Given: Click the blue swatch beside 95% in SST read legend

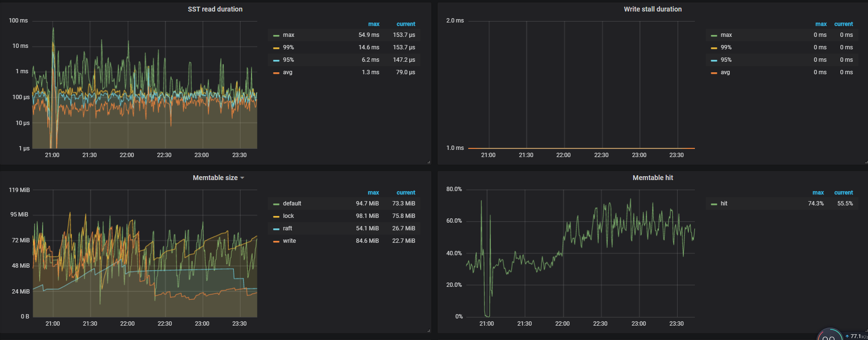Looking at the screenshot, I should (x=276, y=60).
